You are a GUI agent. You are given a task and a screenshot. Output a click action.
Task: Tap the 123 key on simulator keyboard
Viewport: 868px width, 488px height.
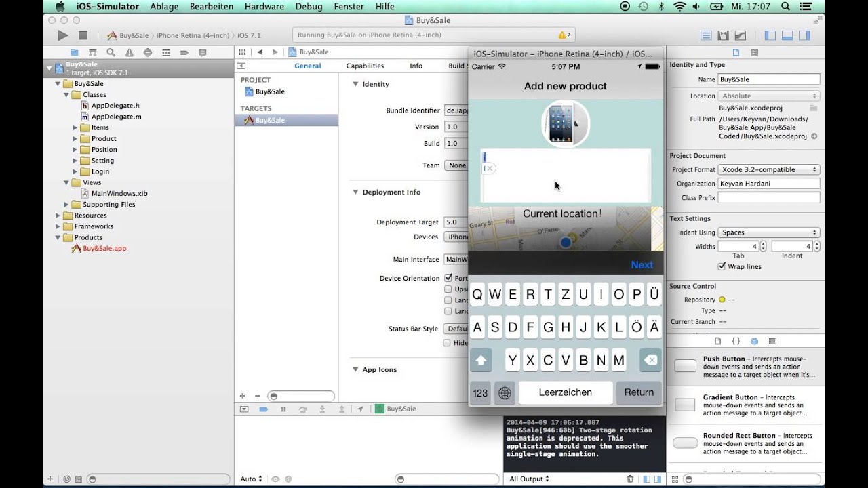[480, 392]
